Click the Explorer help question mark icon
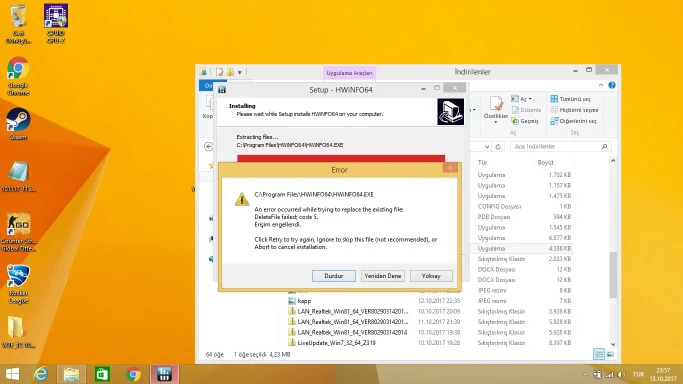Image resolution: width=683 pixels, height=384 pixels. pos(612,85)
